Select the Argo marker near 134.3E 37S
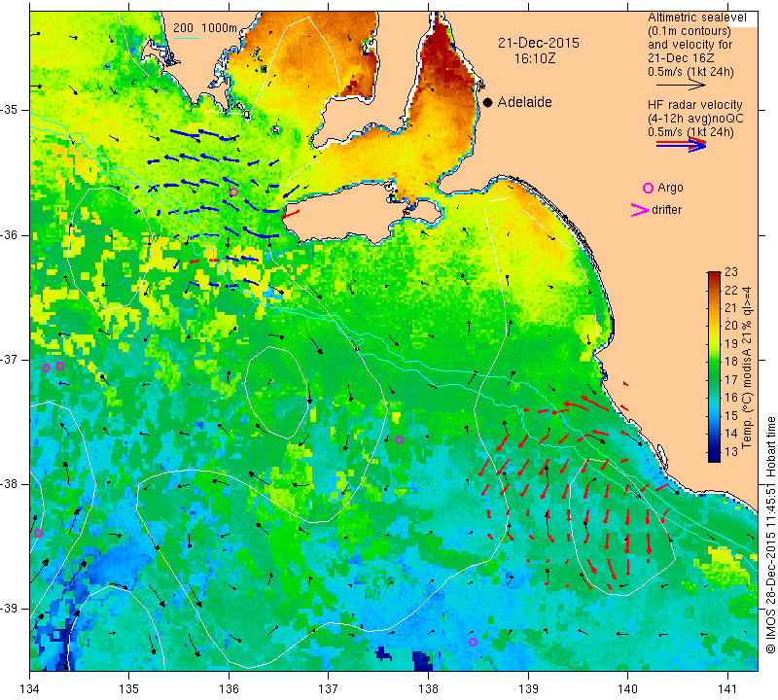This screenshot has height=700, width=778. (59, 367)
